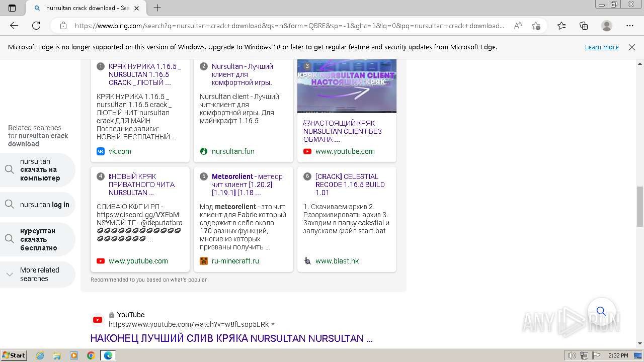Viewport: 644px width, 362px height.
Task: Open the Edge profile avatar
Action: [607, 26]
